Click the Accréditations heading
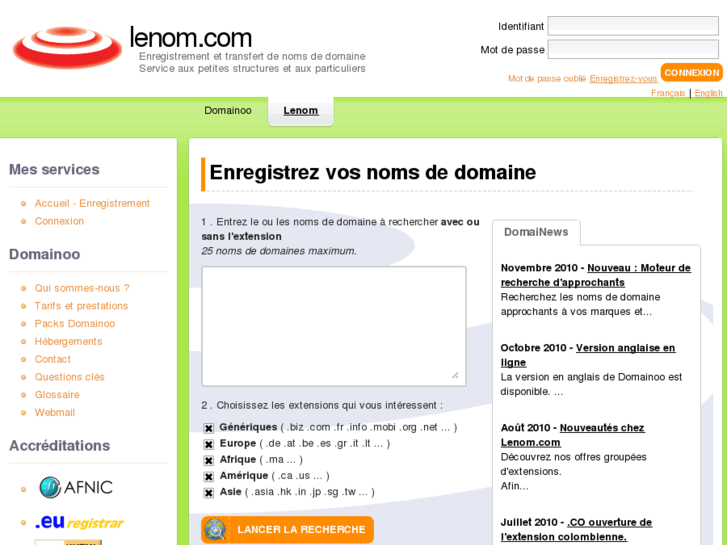Image resolution: width=727 pixels, height=545 pixels. click(60, 446)
